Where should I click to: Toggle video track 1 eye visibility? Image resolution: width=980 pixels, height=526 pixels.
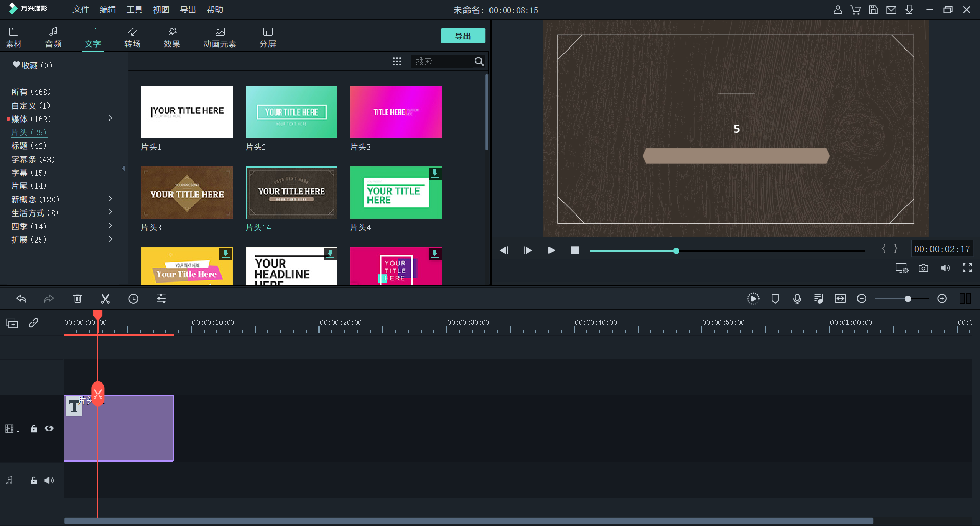[49, 428]
